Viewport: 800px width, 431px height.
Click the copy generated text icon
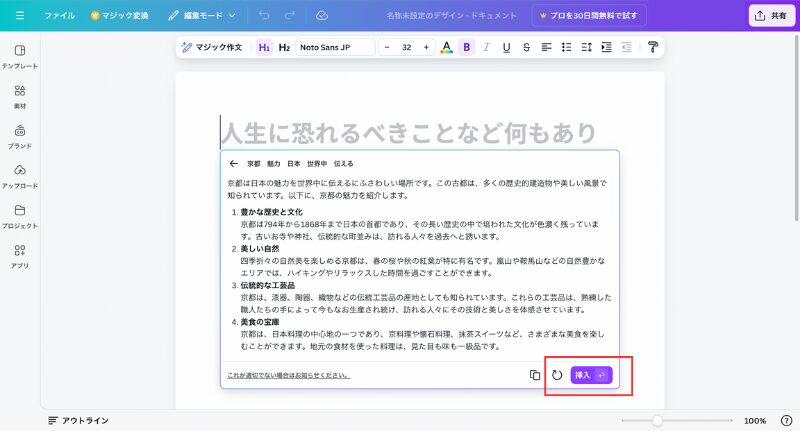(535, 375)
